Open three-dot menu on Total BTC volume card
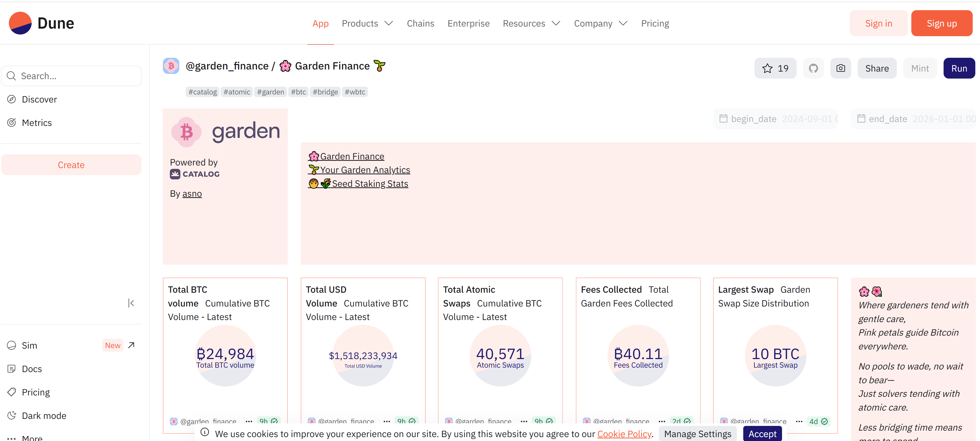This screenshot has height=441, width=980. pyautogui.click(x=249, y=421)
